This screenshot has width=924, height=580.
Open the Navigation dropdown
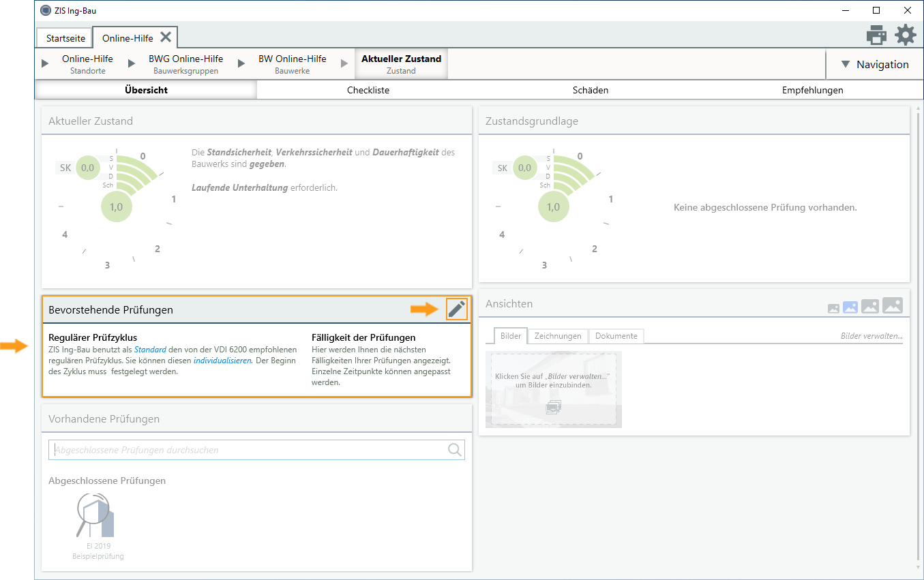[875, 64]
